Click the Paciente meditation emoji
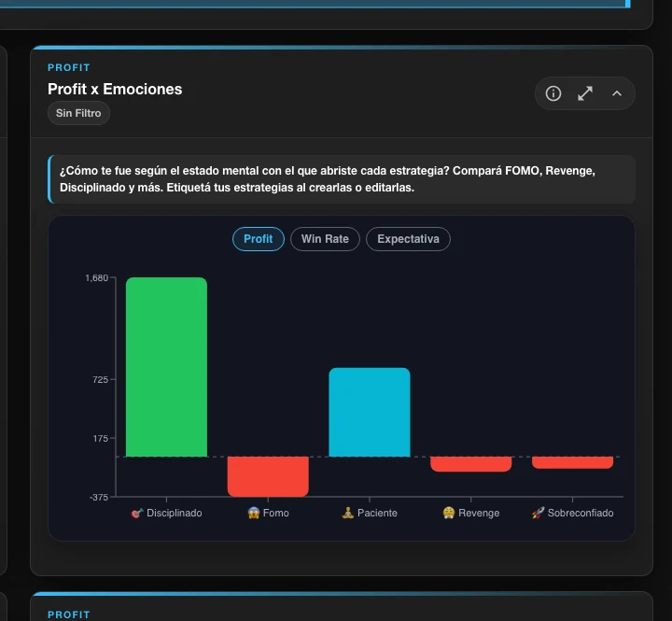Image resolution: width=672 pixels, height=621 pixels. tap(347, 513)
